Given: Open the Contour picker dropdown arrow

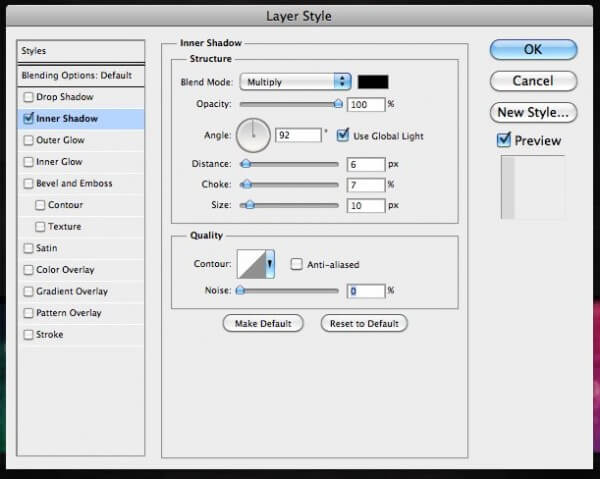Looking at the screenshot, I should (x=270, y=264).
